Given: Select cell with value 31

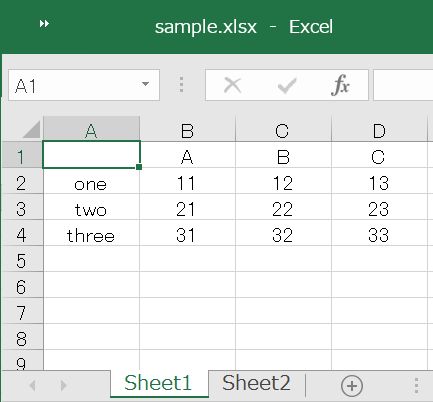Looking at the screenshot, I should coord(187,233).
